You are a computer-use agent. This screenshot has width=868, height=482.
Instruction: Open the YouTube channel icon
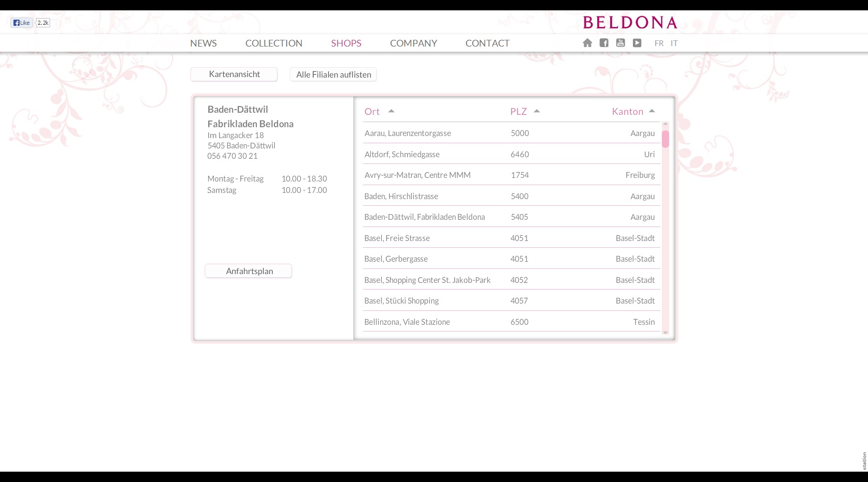tap(621, 43)
